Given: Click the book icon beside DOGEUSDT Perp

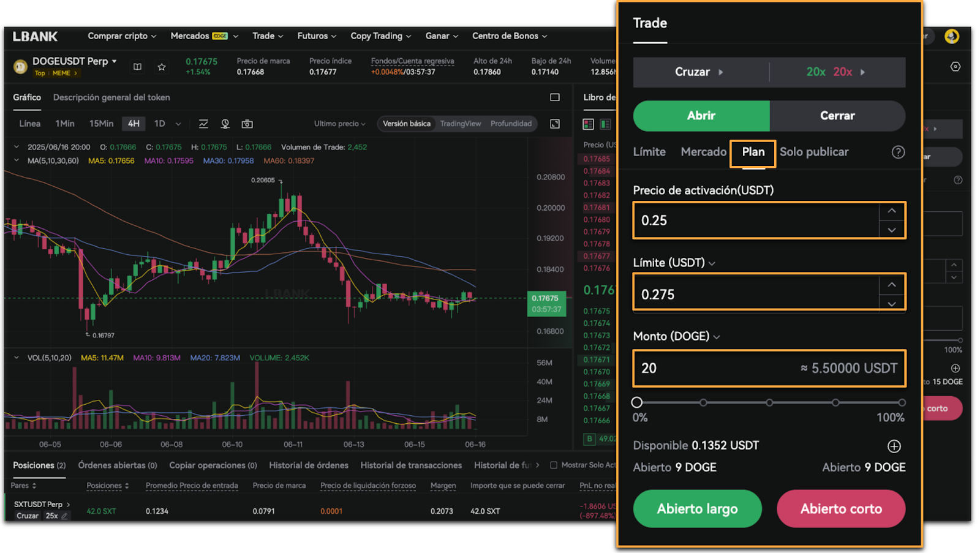Looking at the screenshot, I should 137,67.
